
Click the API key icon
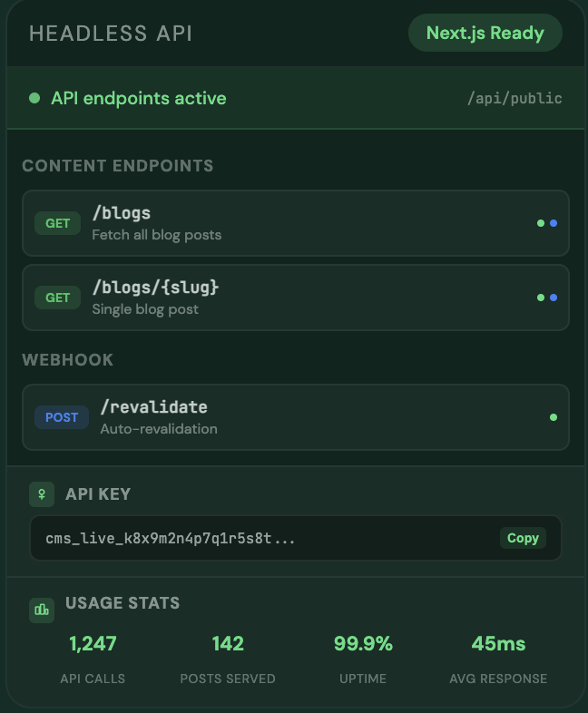pos(42,494)
